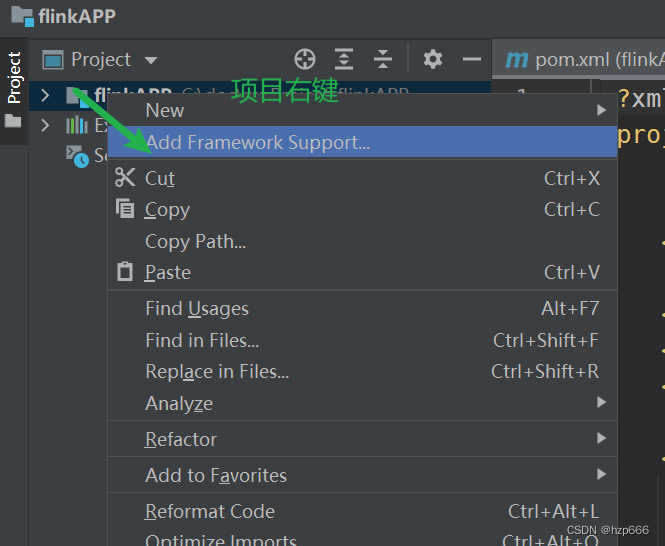This screenshot has height=546, width=665.
Task: Click Replace in Files option
Action: (x=217, y=372)
